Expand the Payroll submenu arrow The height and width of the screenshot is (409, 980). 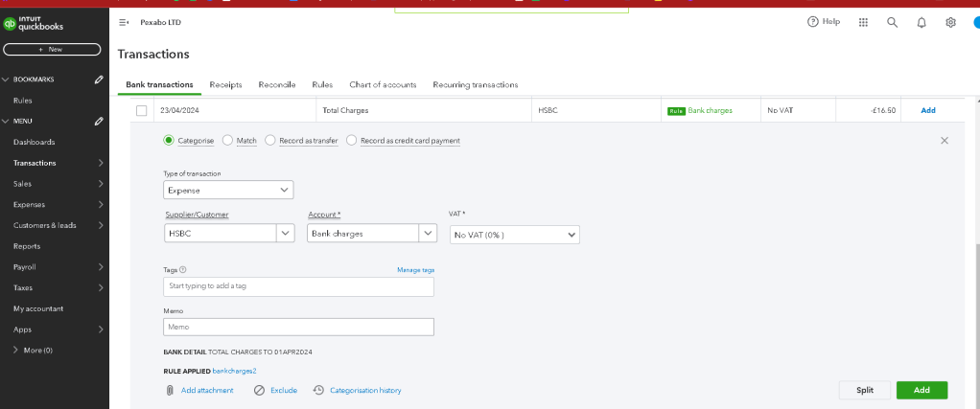click(x=101, y=266)
